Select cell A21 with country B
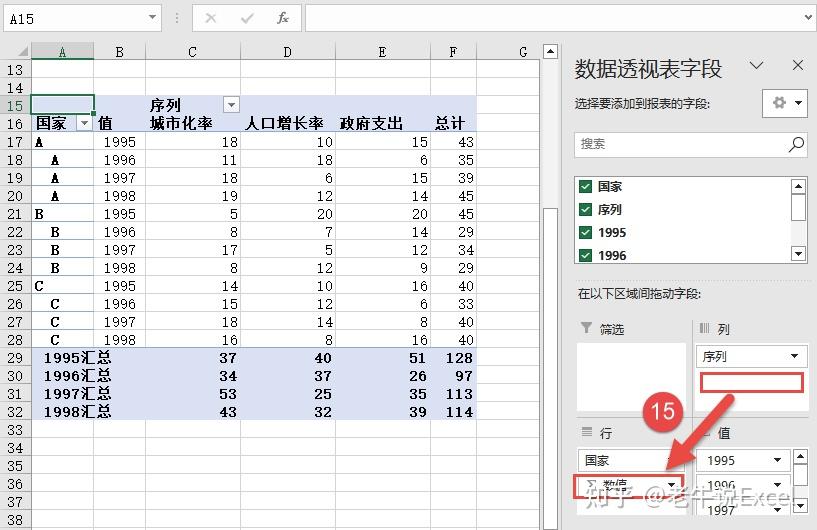The height and width of the screenshot is (530, 817). pyautogui.click(x=63, y=214)
